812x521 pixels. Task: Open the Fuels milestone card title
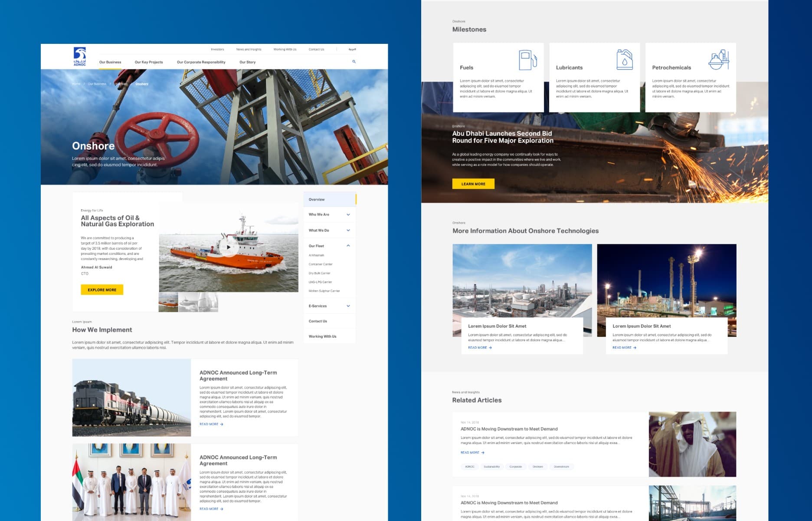coord(466,68)
